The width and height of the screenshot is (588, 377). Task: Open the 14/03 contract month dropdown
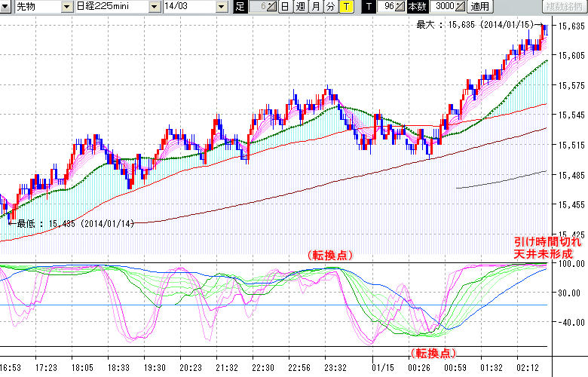coord(221,7)
